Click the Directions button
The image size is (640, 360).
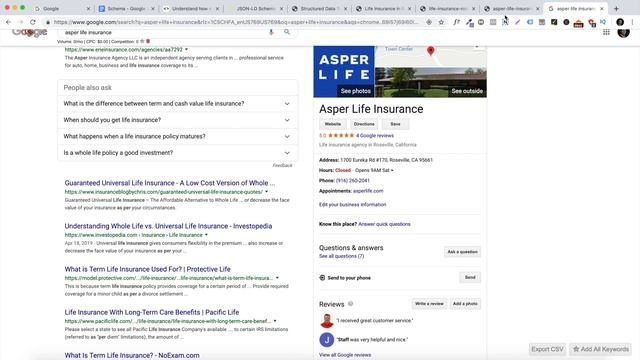pos(364,124)
